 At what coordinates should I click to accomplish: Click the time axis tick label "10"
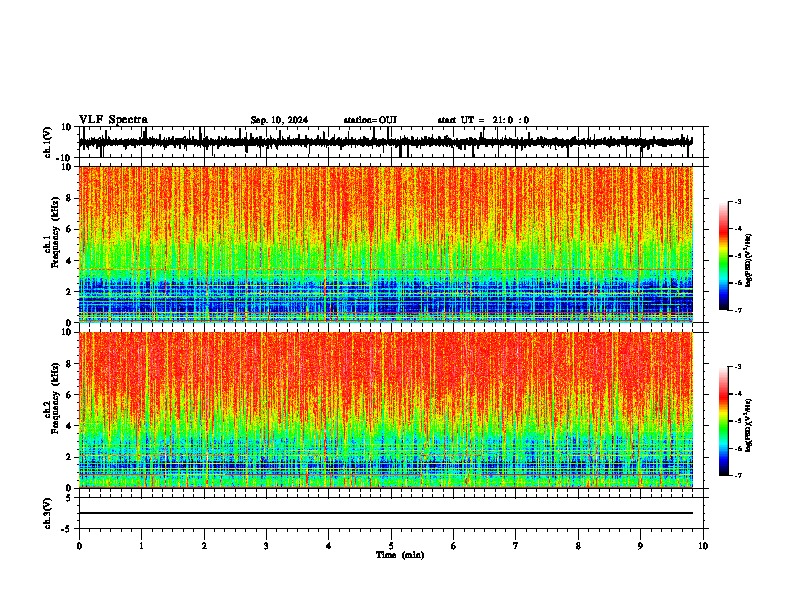(x=703, y=546)
